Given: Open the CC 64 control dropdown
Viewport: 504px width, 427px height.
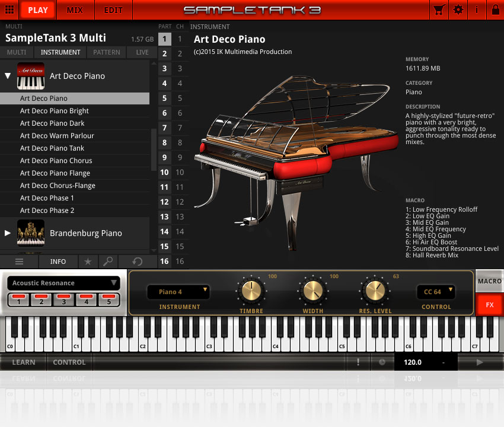Looking at the screenshot, I should [x=435, y=292].
